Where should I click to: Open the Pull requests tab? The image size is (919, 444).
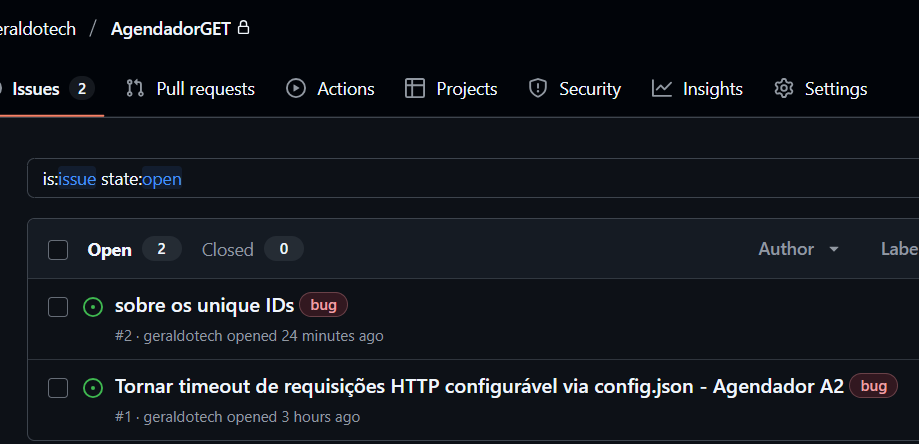190,89
